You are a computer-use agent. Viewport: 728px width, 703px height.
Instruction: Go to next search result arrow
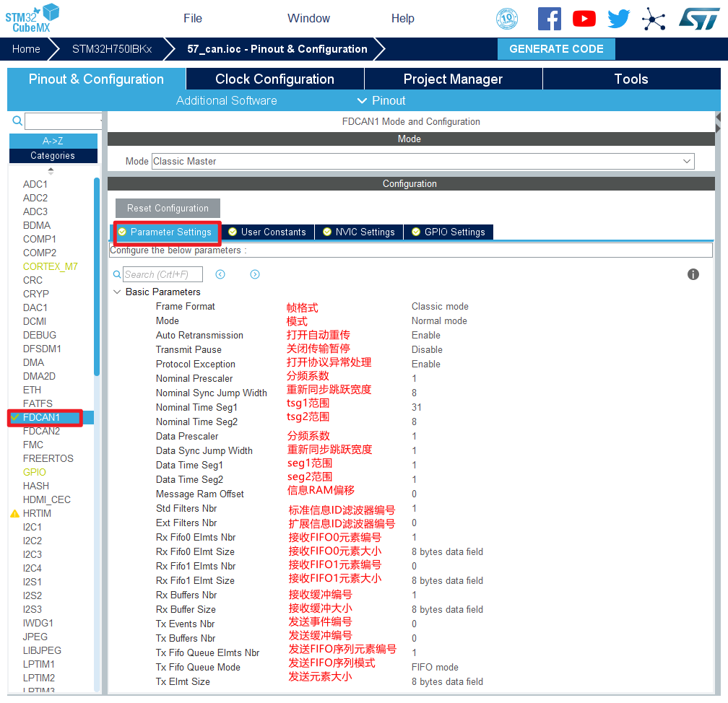click(x=255, y=274)
